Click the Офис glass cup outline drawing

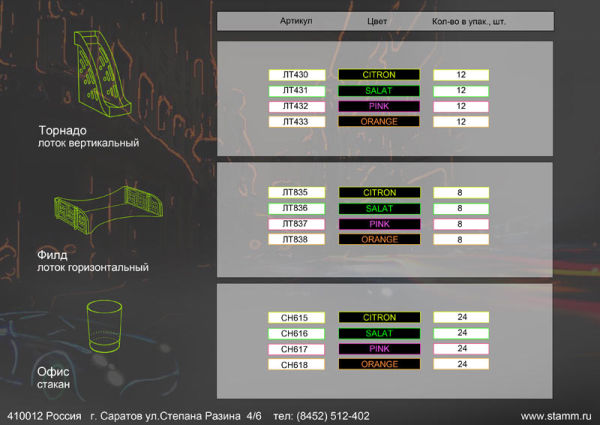(x=104, y=326)
